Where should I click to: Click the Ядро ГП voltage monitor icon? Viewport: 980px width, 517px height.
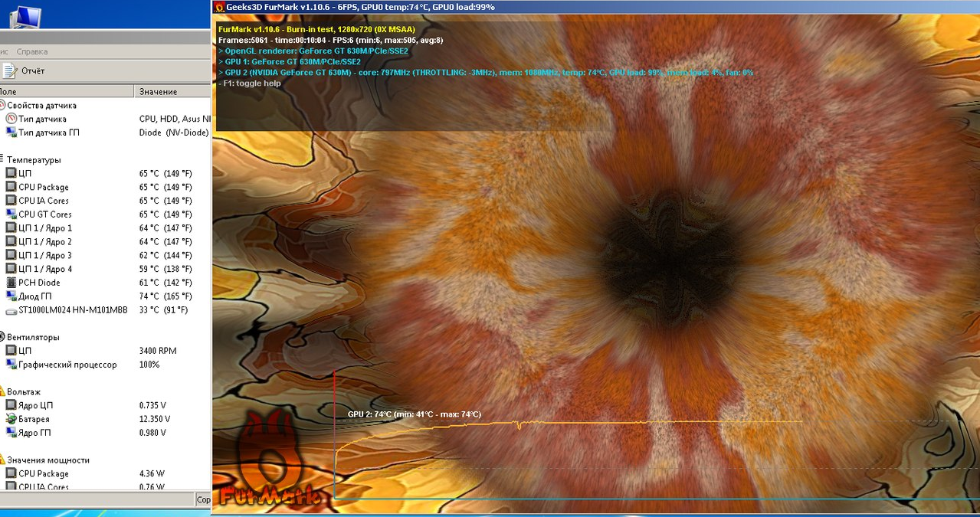(x=11, y=433)
